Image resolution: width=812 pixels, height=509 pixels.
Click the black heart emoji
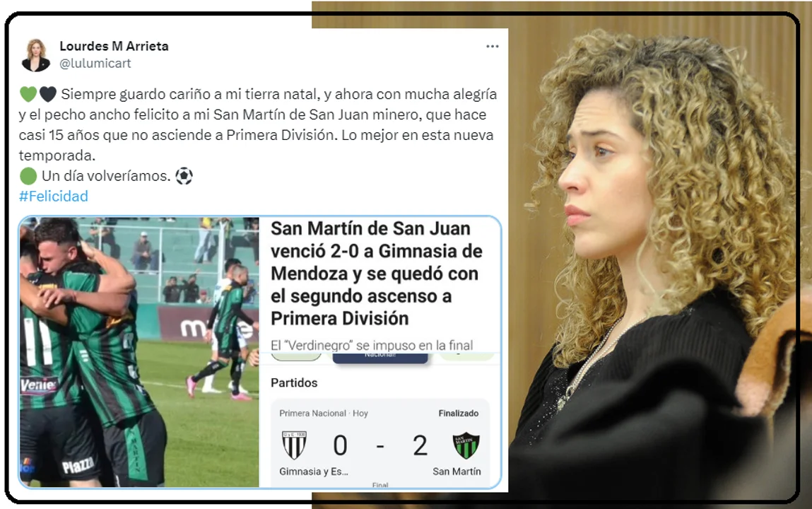coord(47,94)
